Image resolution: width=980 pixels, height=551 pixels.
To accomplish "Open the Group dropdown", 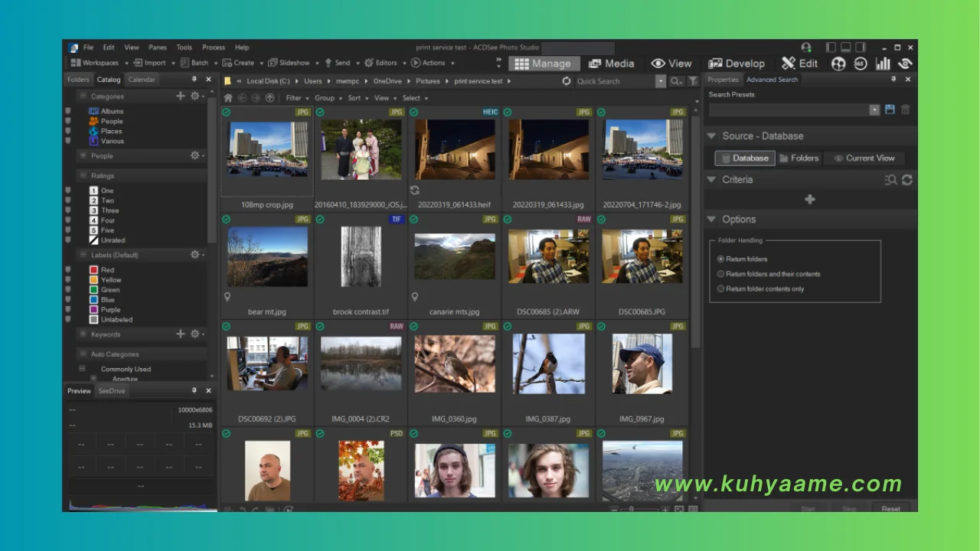I will pyautogui.click(x=327, y=98).
